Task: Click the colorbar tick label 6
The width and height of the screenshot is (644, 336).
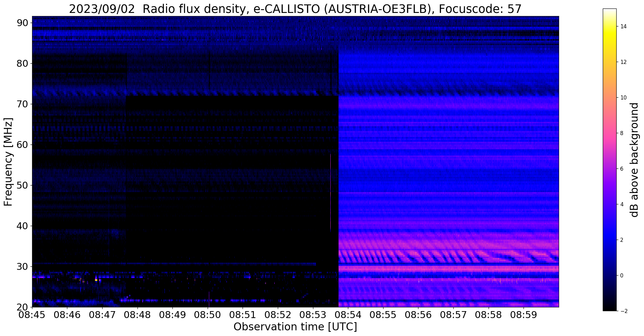Action: coord(621,169)
